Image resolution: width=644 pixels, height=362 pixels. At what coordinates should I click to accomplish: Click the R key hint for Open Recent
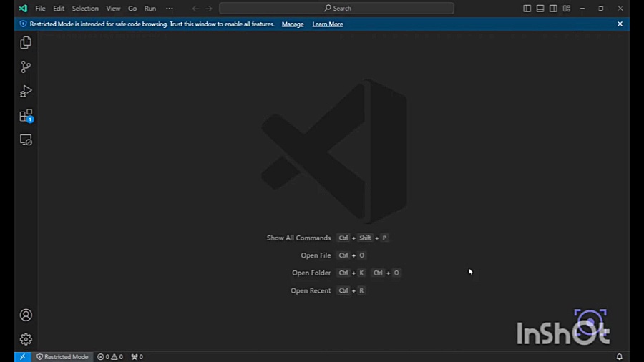click(x=361, y=290)
